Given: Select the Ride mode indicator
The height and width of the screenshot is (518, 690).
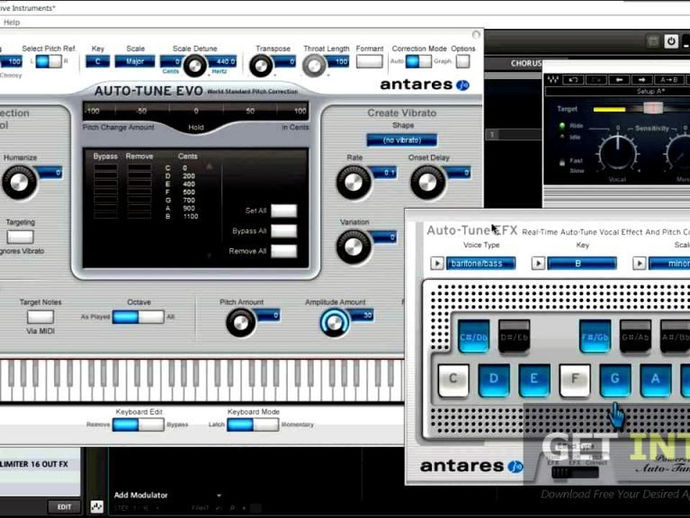Looking at the screenshot, I should click(562, 126).
